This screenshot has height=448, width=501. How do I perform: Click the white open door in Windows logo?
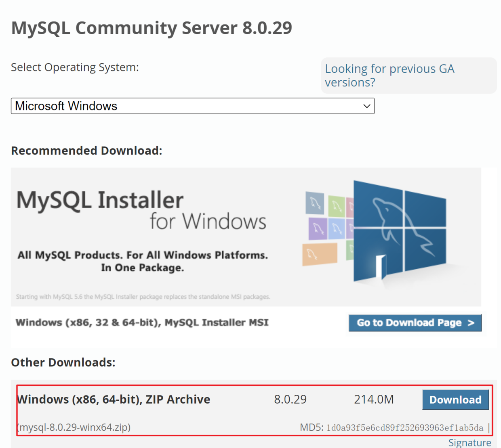[x=380, y=266]
